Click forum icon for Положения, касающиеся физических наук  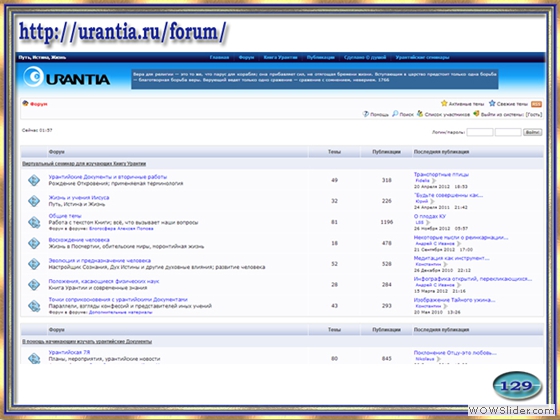pos(34,285)
